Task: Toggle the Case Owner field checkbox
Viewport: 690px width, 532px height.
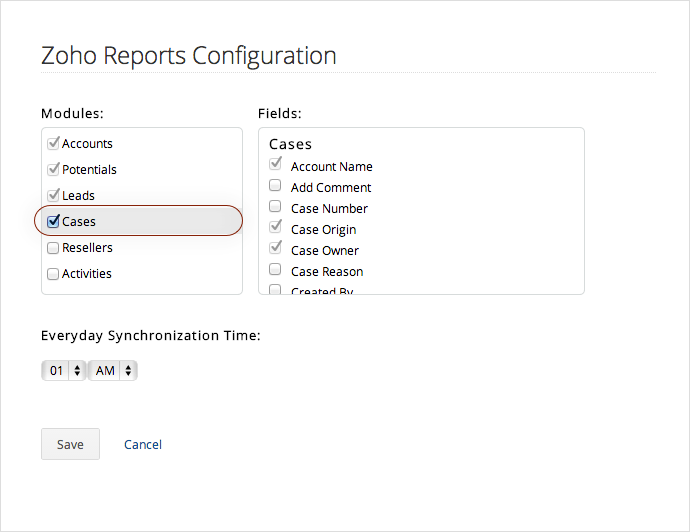Action: [275, 248]
